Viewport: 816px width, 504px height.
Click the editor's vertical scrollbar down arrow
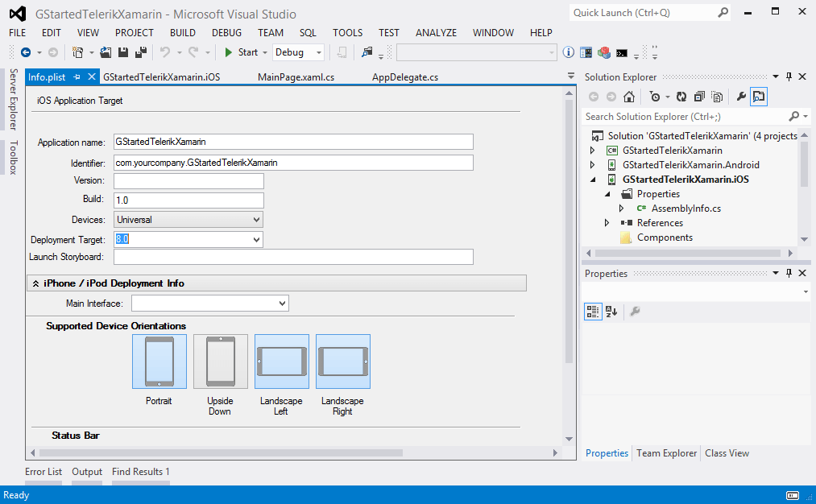(570, 439)
